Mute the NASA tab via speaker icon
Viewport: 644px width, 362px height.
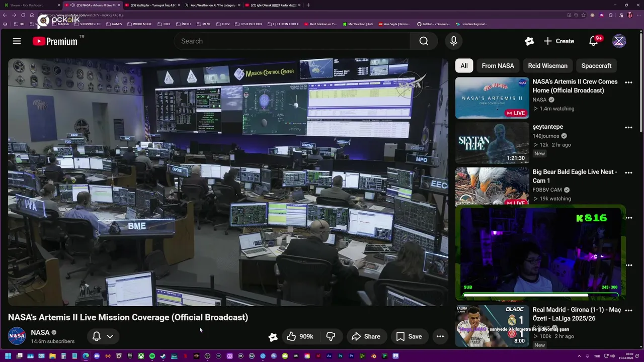click(x=73, y=5)
